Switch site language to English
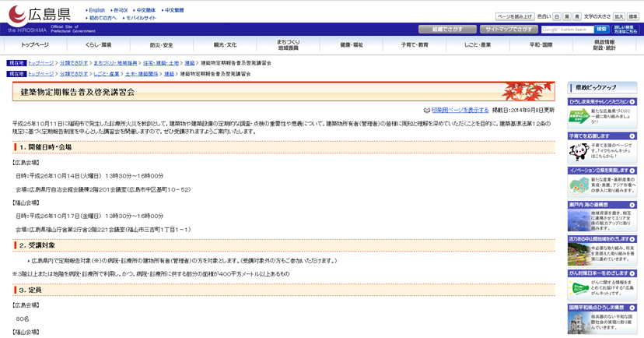The width and height of the screenshot is (644, 338). [x=97, y=10]
